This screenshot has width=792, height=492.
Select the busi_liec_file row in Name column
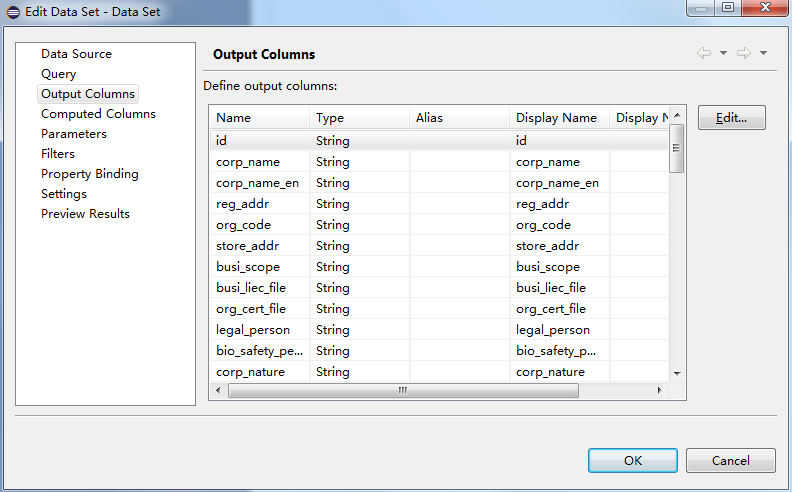(260, 287)
